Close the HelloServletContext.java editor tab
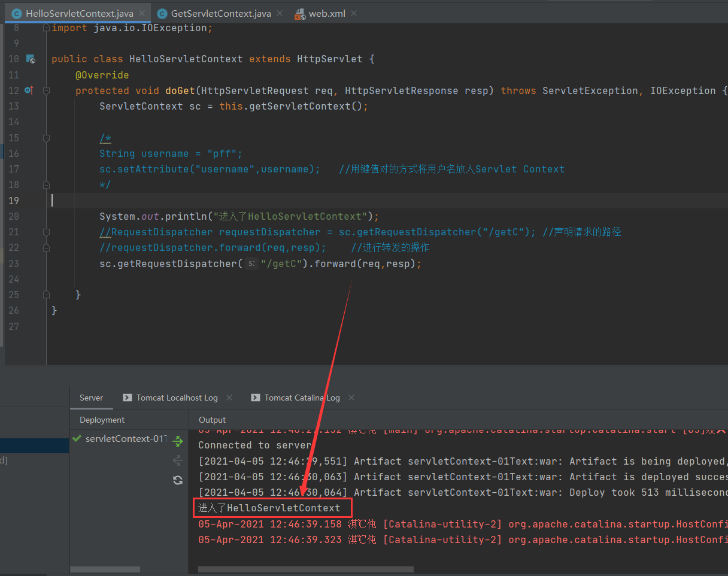The width and height of the screenshot is (728, 576). [x=141, y=13]
